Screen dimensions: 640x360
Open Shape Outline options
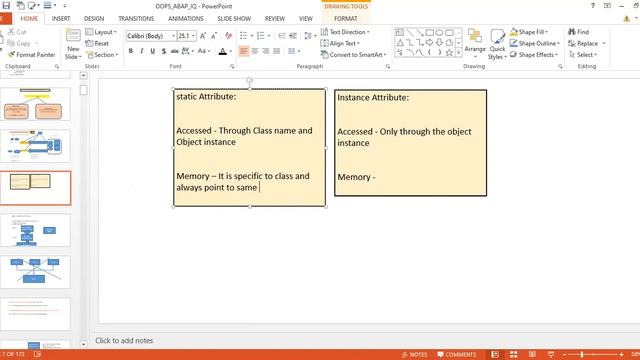535,43
